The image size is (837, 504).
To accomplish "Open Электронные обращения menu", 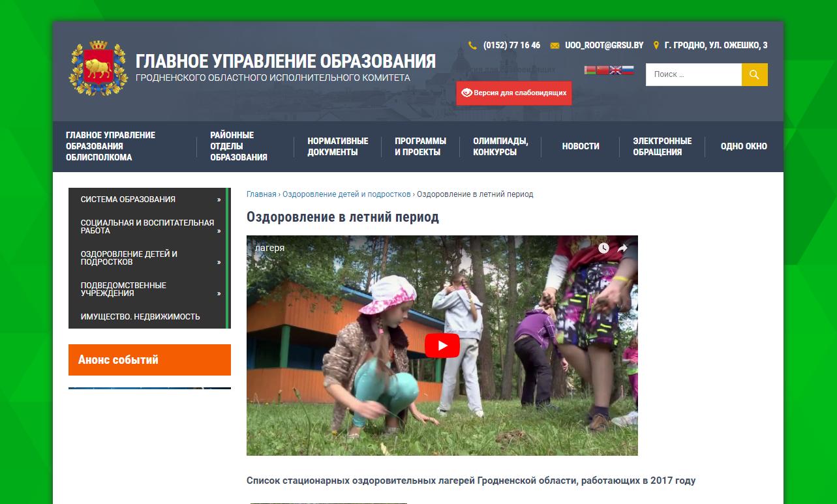I will [662, 146].
